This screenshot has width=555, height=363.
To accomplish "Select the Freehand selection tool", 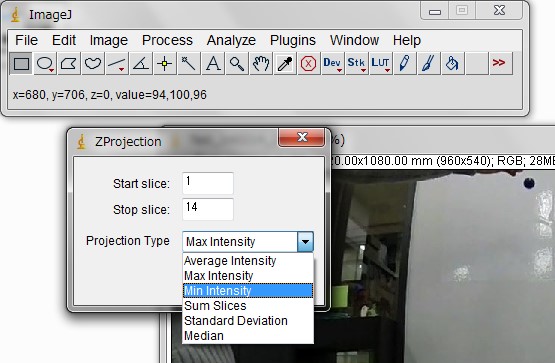I will coord(93,64).
